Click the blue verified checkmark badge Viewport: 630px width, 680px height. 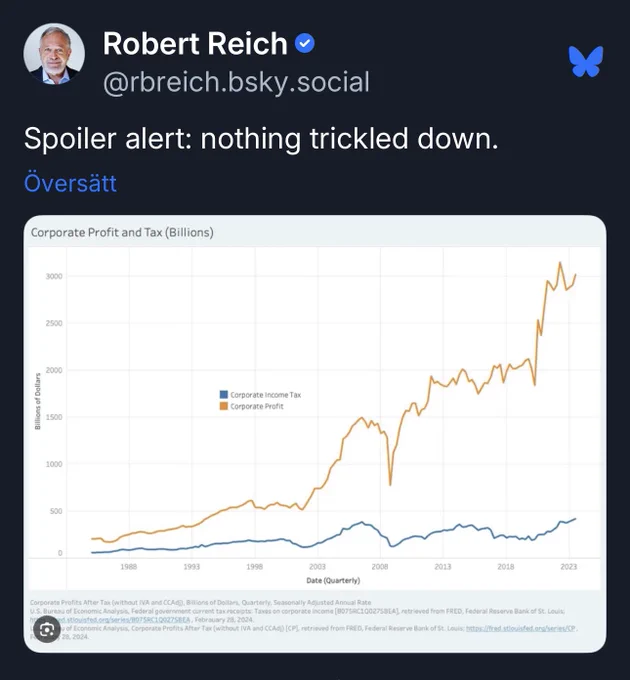[305, 43]
